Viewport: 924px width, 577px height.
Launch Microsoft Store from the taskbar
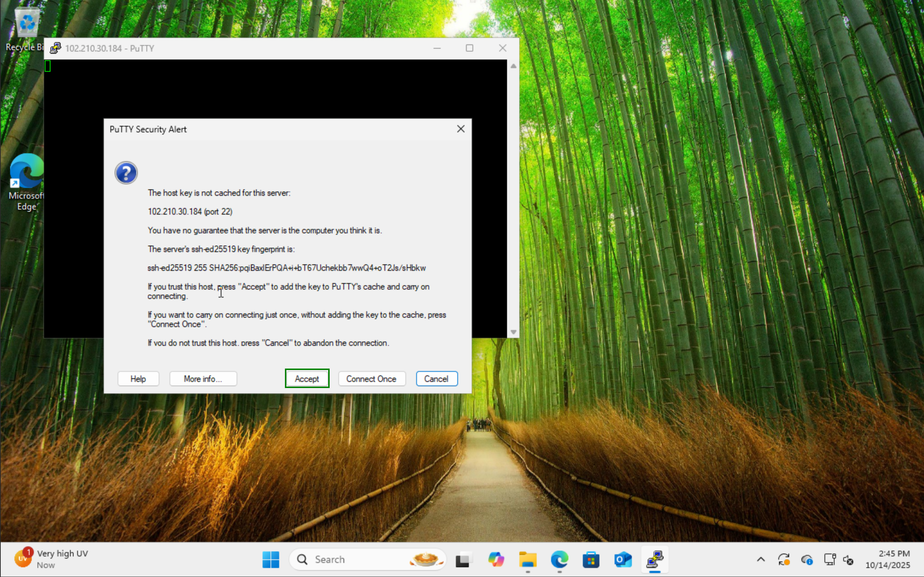591,559
